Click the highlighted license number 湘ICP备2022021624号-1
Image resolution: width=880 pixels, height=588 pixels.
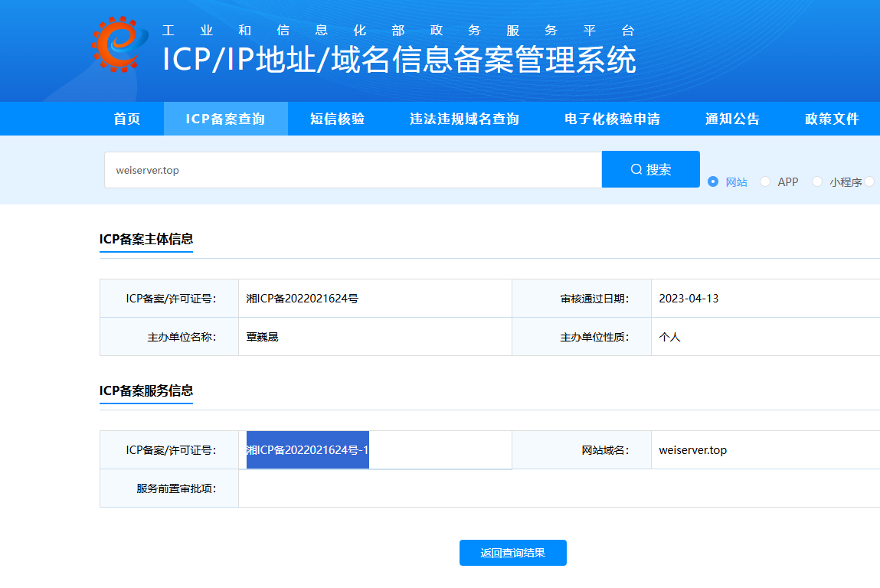point(306,449)
